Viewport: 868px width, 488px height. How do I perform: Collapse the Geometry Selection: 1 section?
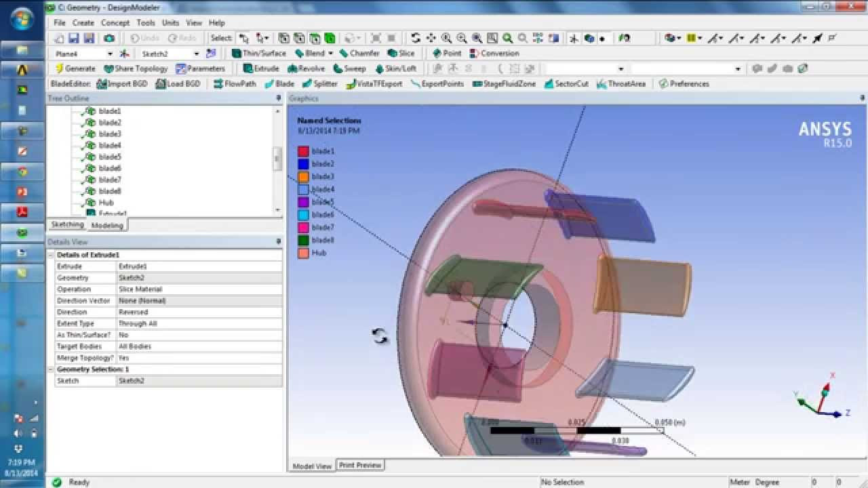(52, 369)
